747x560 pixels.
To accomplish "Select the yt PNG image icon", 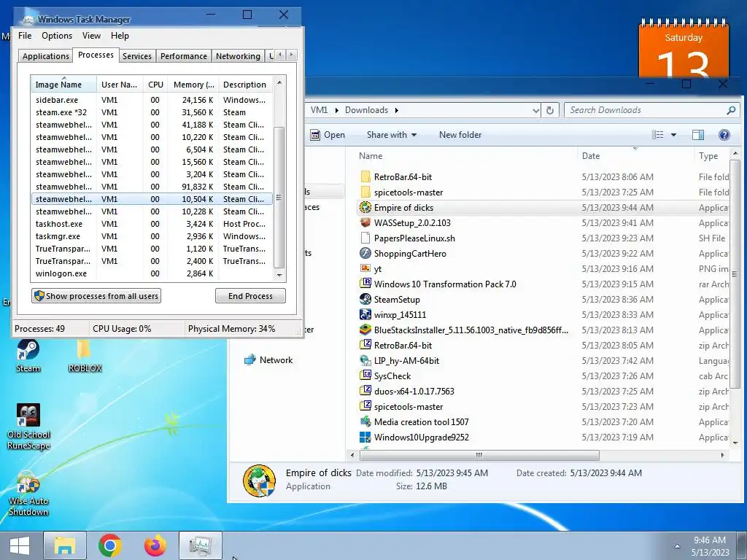I will [365, 268].
